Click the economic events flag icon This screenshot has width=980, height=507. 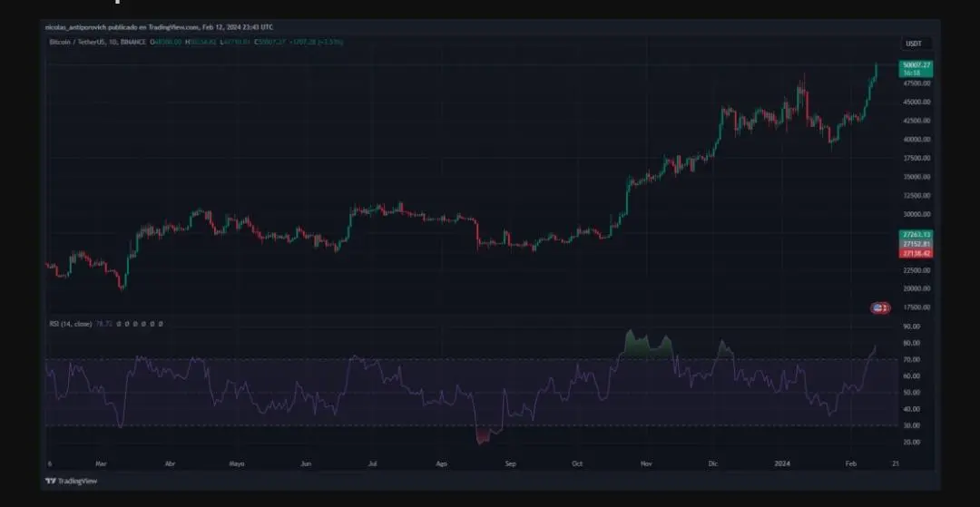880,307
